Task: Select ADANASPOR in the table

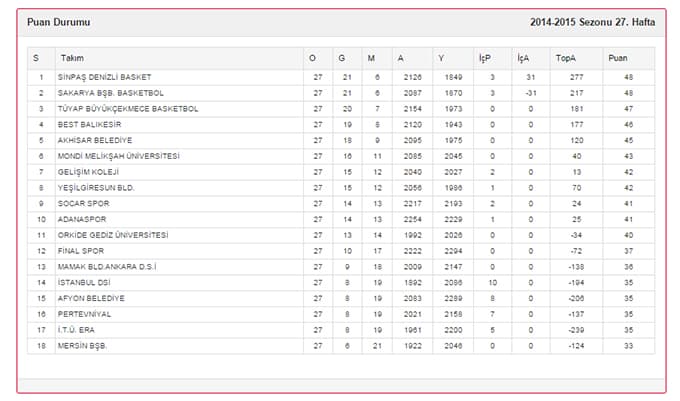Action: (x=82, y=219)
